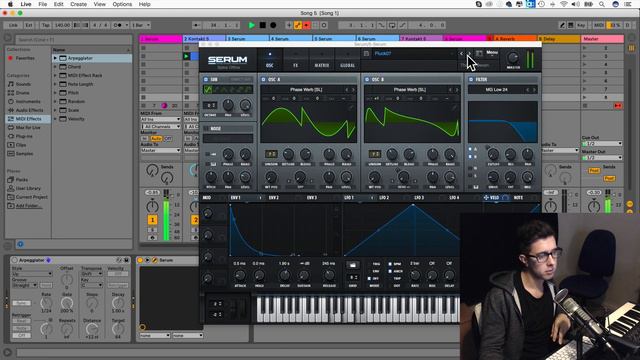Click Serum previous preset arrow

[461, 53]
